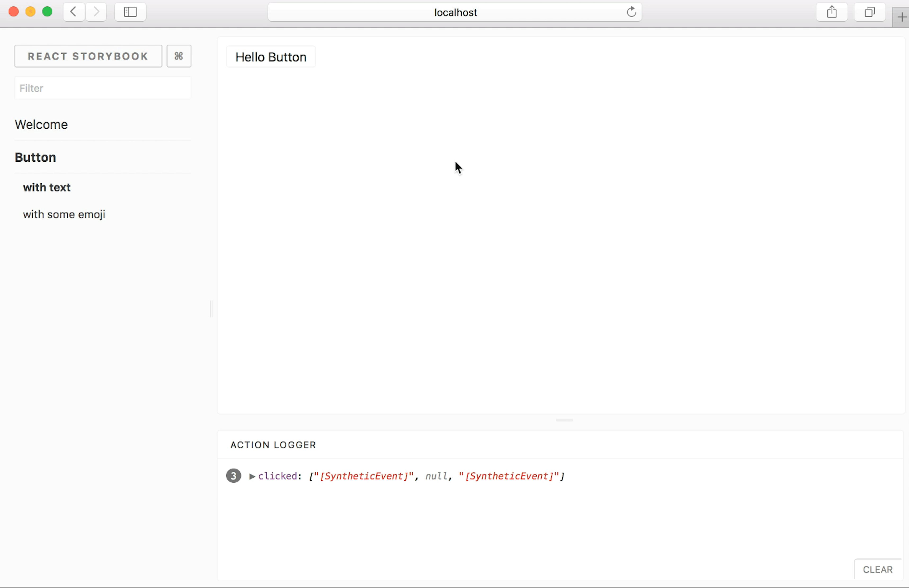Screen dimensions: 909x588
Task: Select the Welcome story kind
Action: pos(41,125)
